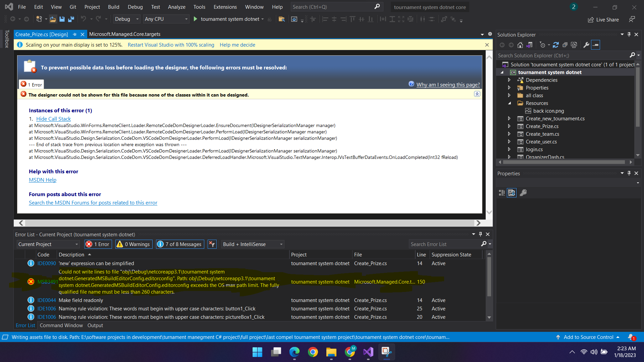The width and height of the screenshot is (644, 362).
Task: Click the Find in Files folder icon
Action: pyautogui.click(x=282, y=19)
